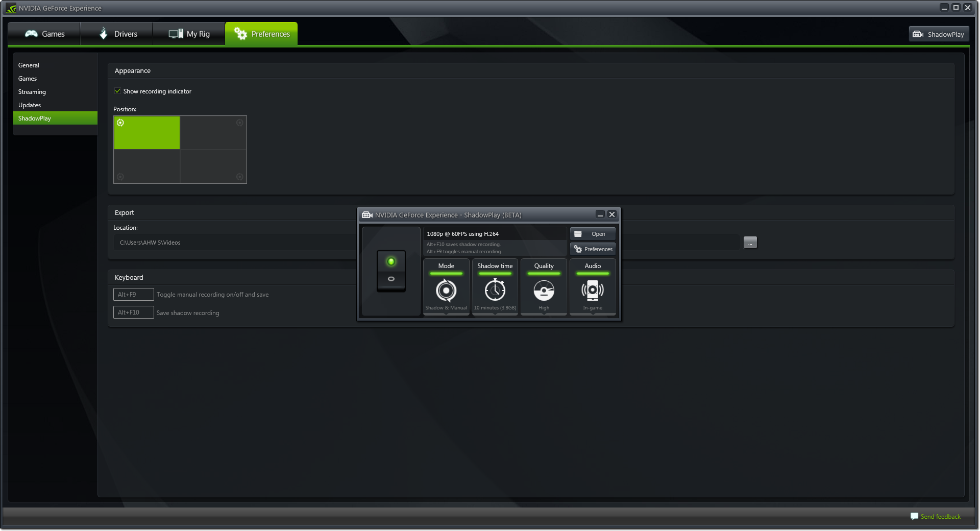The height and width of the screenshot is (531, 980).
Task: Close the ShadowPlay (BETA) window
Action: [612, 214]
